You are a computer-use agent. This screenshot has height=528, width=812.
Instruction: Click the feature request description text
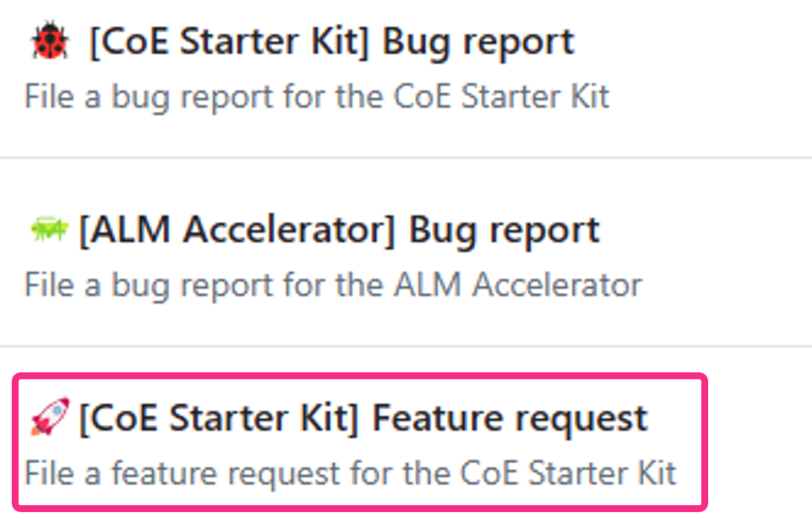[349, 473]
